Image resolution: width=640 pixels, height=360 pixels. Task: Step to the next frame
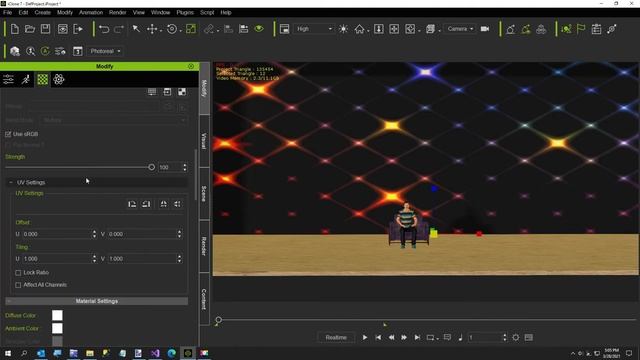click(404, 338)
